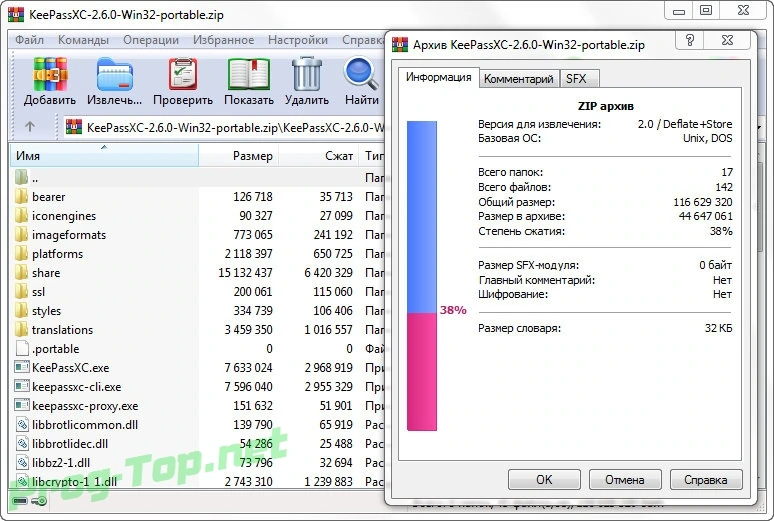Click the Отмена button
The image size is (774, 521).
(x=624, y=480)
